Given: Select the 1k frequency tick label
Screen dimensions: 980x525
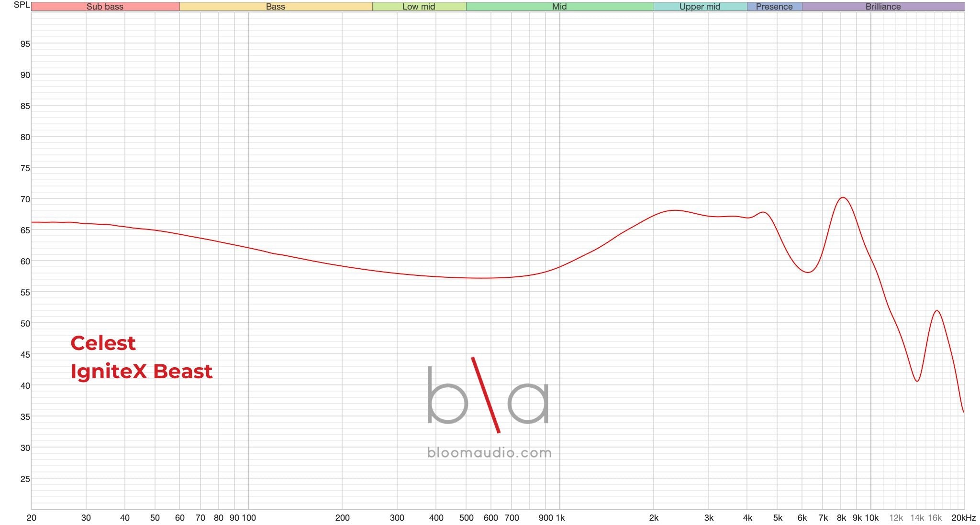Looking at the screenshot, I should [560, 518].
